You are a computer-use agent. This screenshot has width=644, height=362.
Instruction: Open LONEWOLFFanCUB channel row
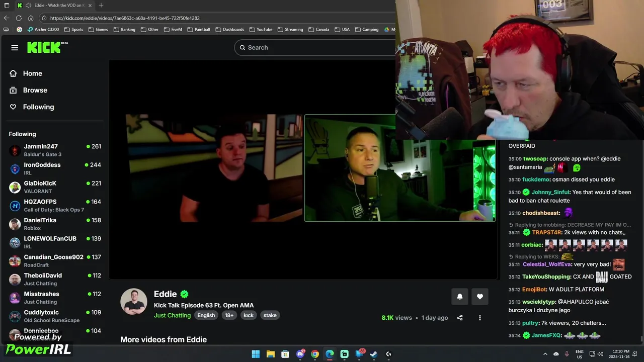coord(55,242)
